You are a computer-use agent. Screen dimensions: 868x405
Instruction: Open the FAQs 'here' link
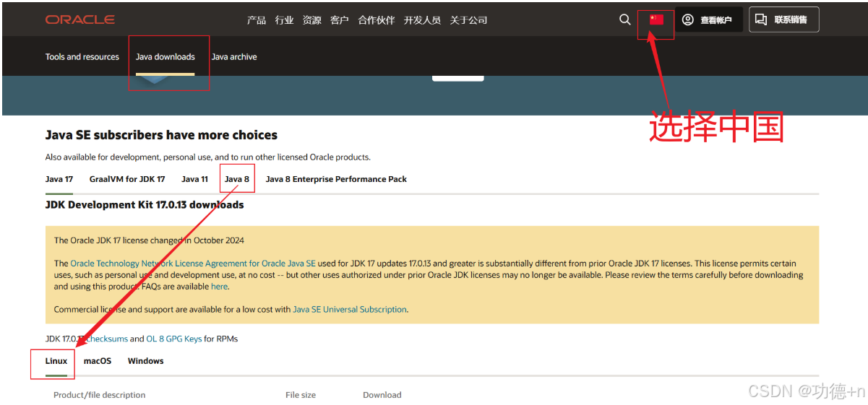[x=220, y=287]
